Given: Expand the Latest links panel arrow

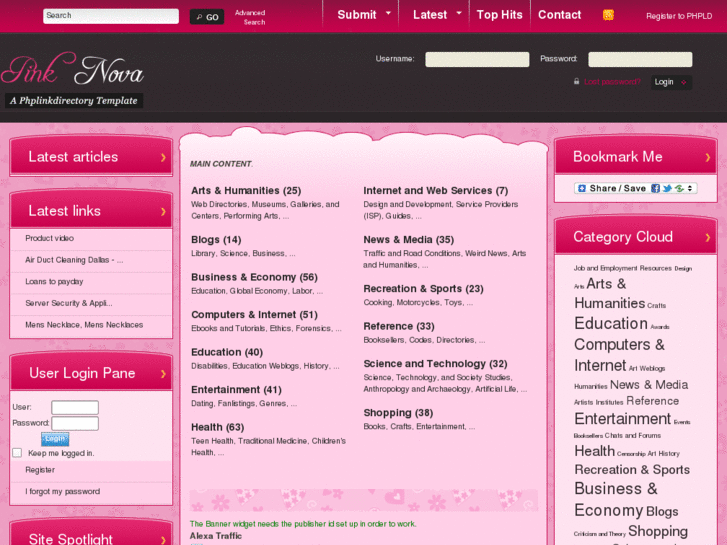Looking at the screenshot, I should tap(163, 211).
